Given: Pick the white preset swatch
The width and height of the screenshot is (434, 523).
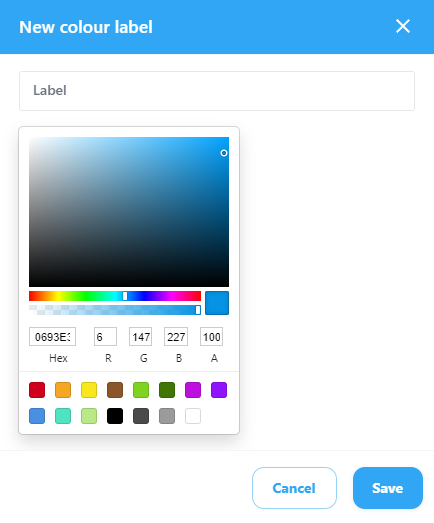Looking at the screenshot, I should (193, 416).
